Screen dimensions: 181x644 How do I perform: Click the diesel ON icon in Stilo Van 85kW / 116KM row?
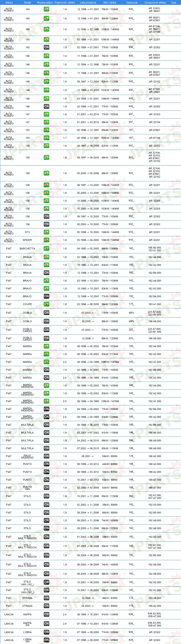click(46, 590)
